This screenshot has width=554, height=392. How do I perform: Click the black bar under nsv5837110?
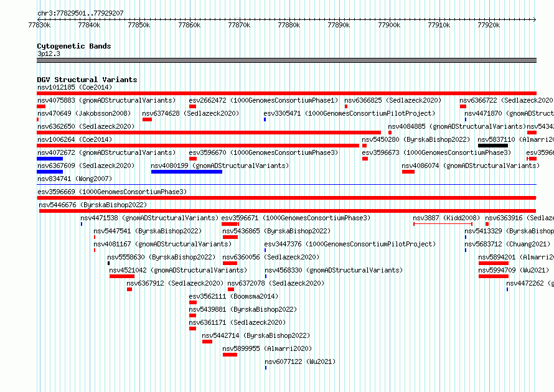tap(493, 146)
